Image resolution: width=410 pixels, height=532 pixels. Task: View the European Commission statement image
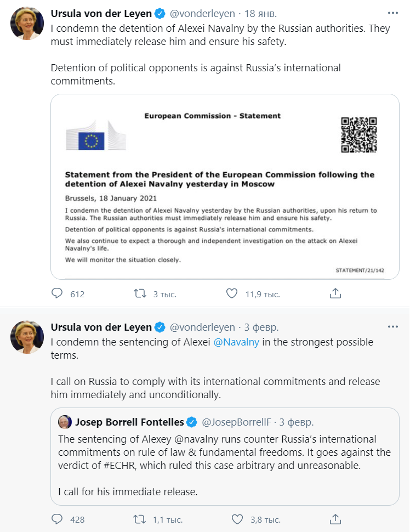[225, 186]
